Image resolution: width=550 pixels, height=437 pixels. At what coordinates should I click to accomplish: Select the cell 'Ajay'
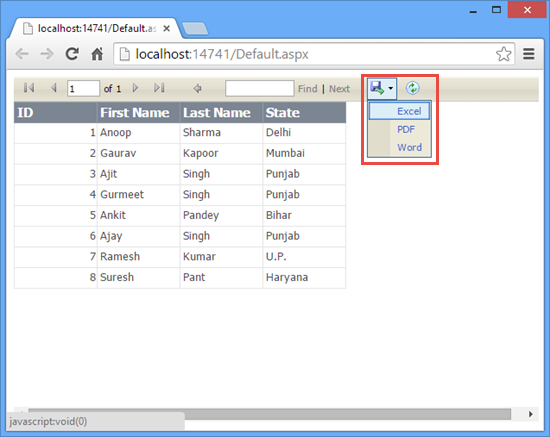point(138,236)
